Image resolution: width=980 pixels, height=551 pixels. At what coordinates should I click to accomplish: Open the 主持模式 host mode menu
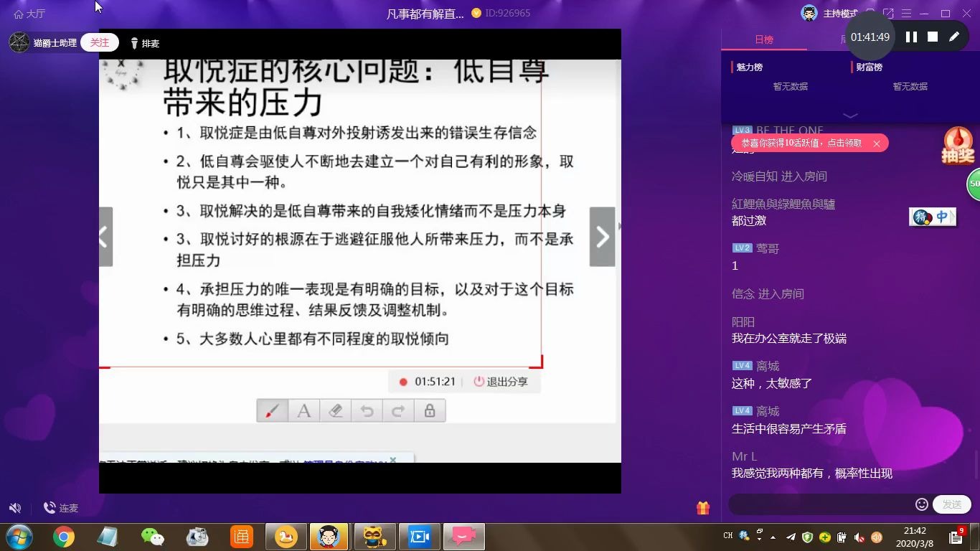[x=840, y=14]
